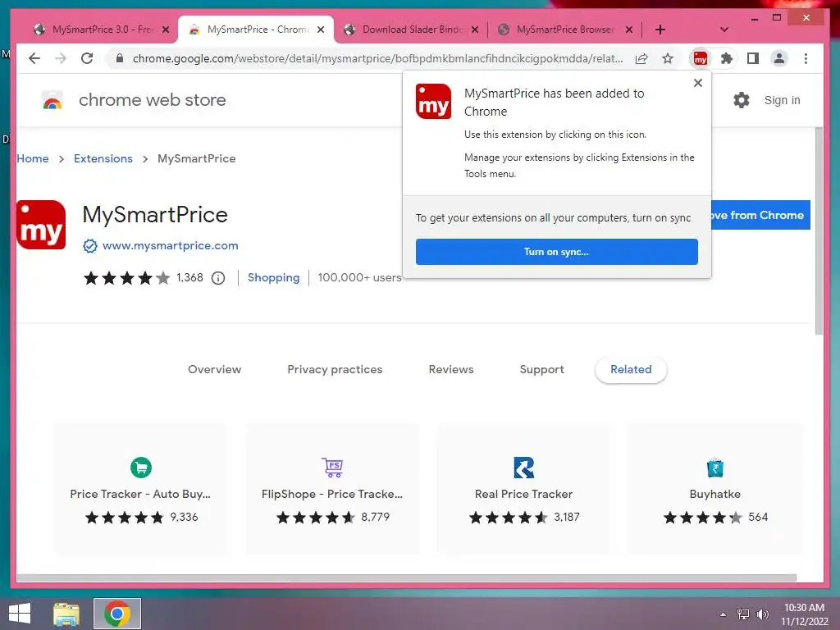The height and width of the screenshot is (630, 840).
Task: Click the MySmartPrice logo in popup
Action: pos(433,101)
